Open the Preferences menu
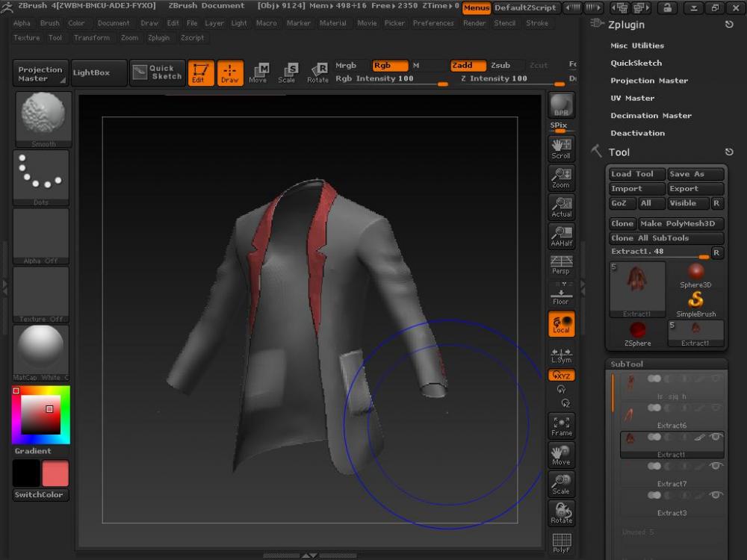This screenshot has height=560, width=747. click(x=433, y=23)
